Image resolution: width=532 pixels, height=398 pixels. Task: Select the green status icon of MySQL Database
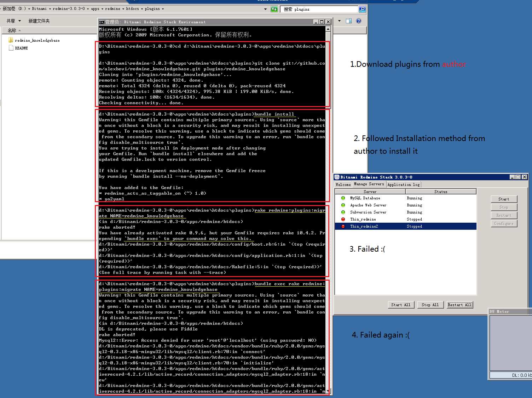343,198
